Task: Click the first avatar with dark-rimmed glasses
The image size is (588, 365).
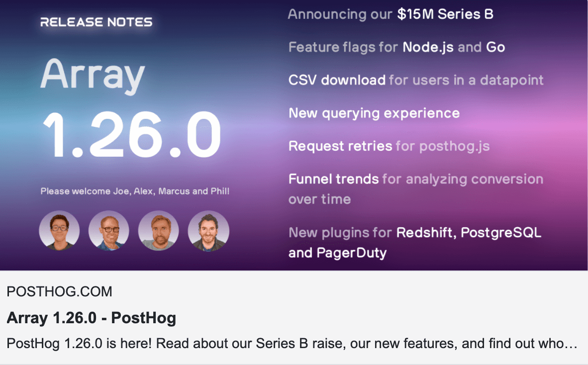Action: coord(59,231)
